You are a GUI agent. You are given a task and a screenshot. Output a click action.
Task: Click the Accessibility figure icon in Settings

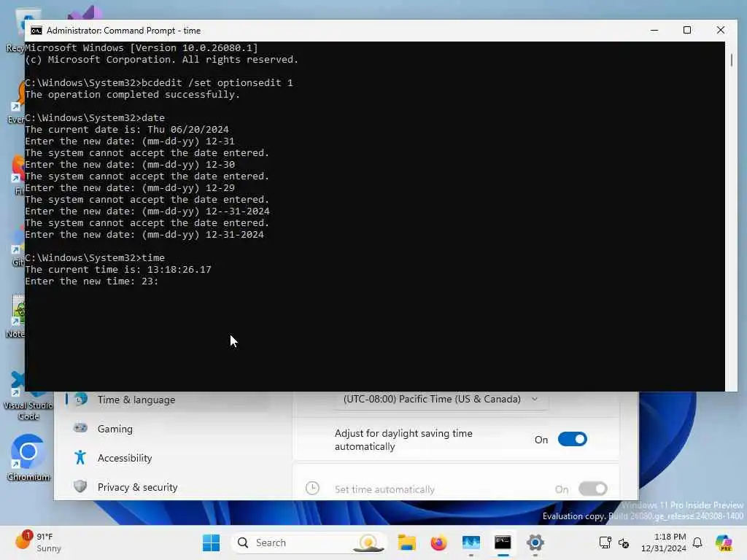(x=80, y=458)
